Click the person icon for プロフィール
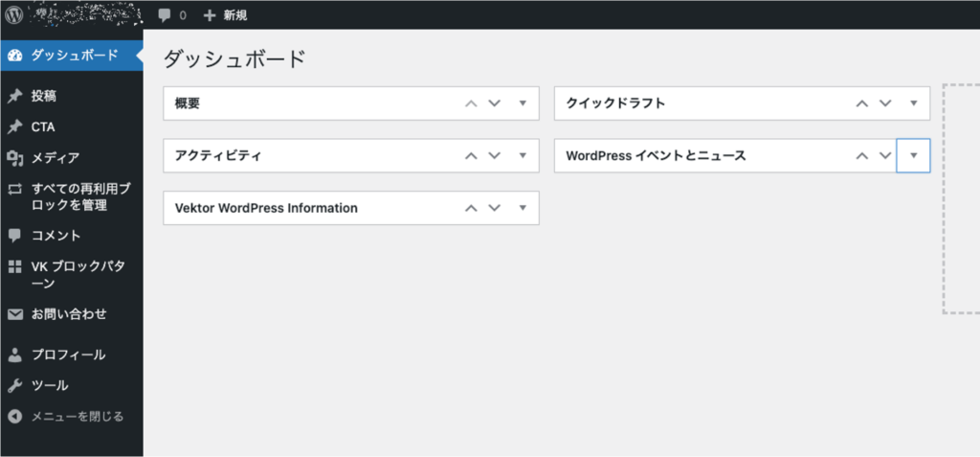Viewport: 980px width, 457px height. pyautogui.click(x=15, y=354)
